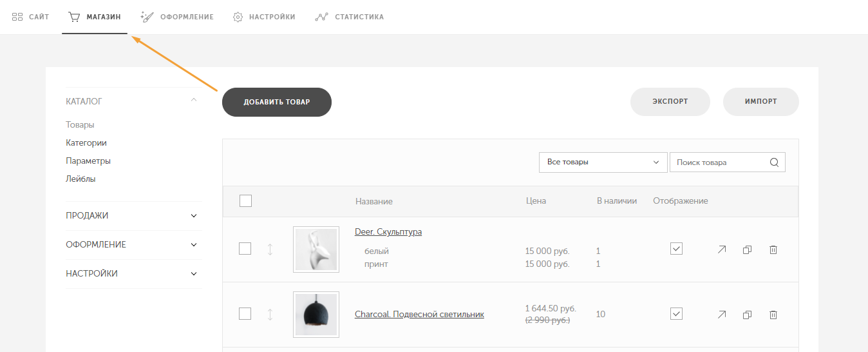868x352 pixels.
Task: Click the ЭКСПОРТ button
Action: 670,102
